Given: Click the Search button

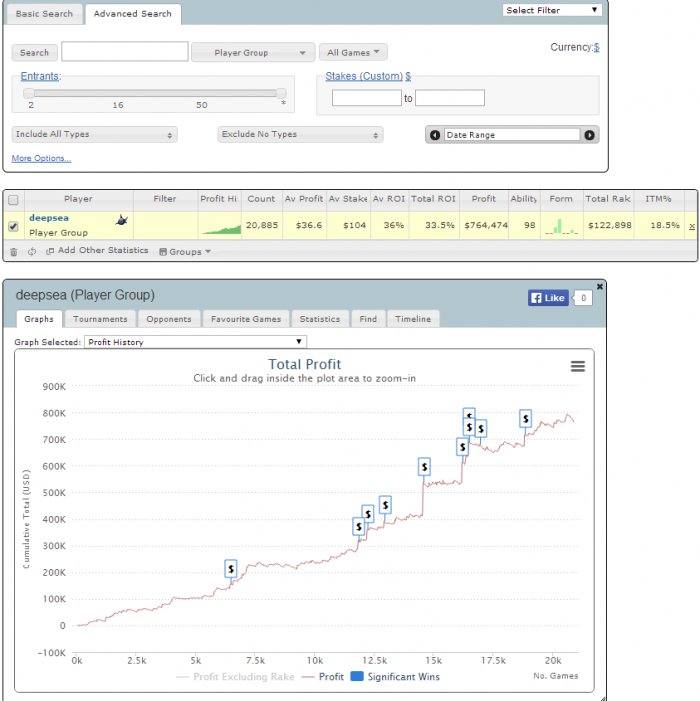Looking at the screenshot, I should (x=34, y=53).
